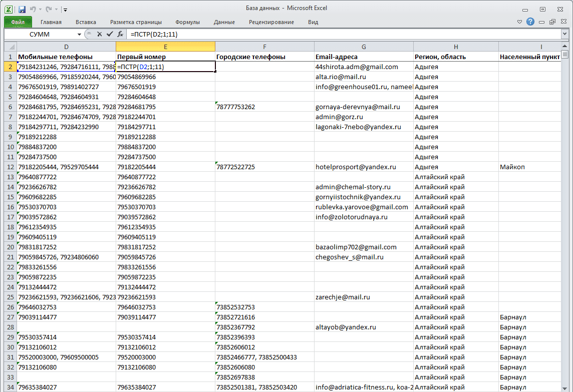Select row 12 header
Screen dimensions: 573x392
[x=10, y=167]
